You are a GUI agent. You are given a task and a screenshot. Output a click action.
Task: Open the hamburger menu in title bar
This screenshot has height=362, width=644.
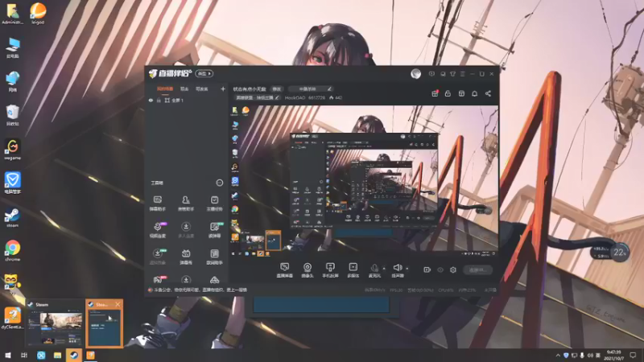(462, 74)
